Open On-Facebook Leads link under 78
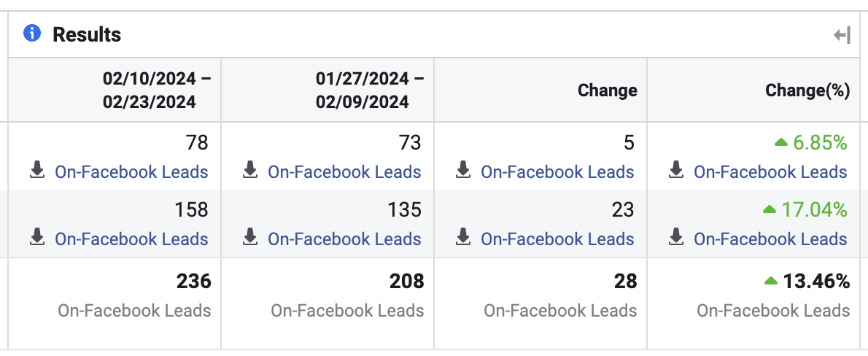The height and width of the screenshot is (356, 868). pos(131,171)
